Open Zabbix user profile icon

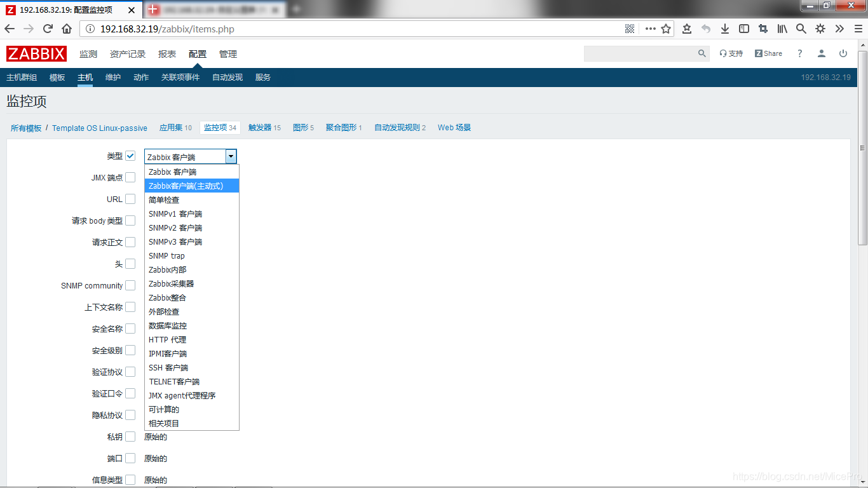coord(822,53)
